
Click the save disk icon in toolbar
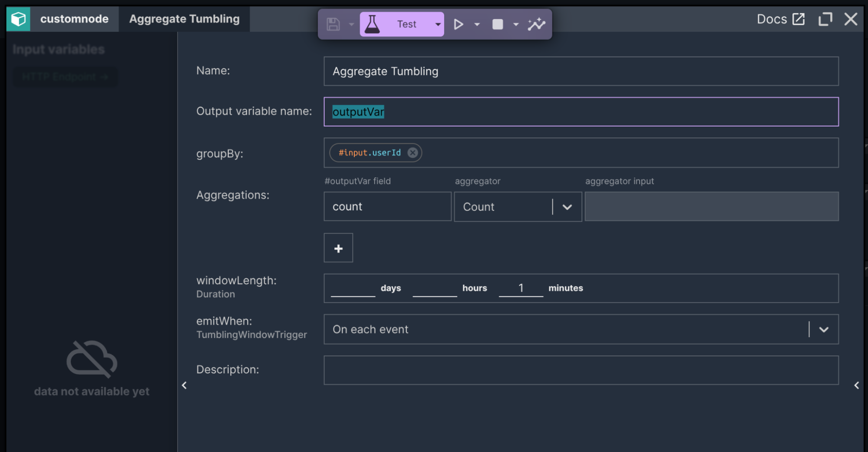333,24
